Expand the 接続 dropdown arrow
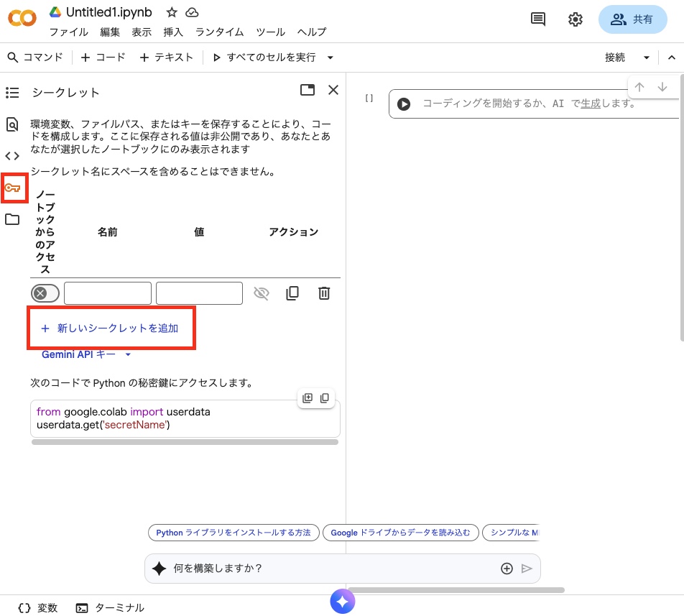The image size is (684, 616). click(646, 58)
